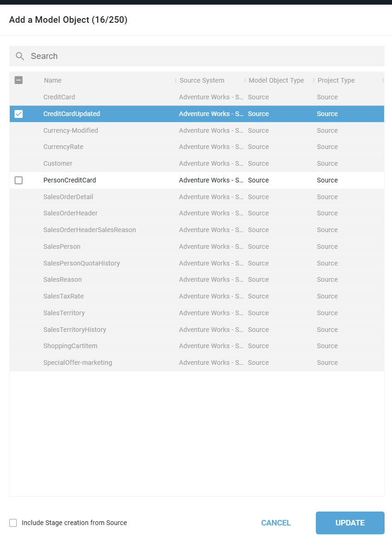Select the CreditCardUpdated name cell
The image size is (392, 538).
click(x=72, y=114)
